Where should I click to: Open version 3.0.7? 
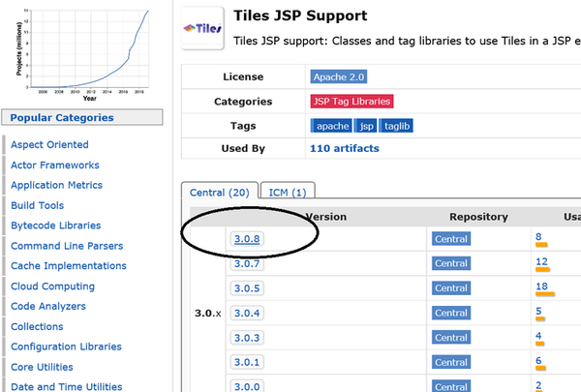247,264
